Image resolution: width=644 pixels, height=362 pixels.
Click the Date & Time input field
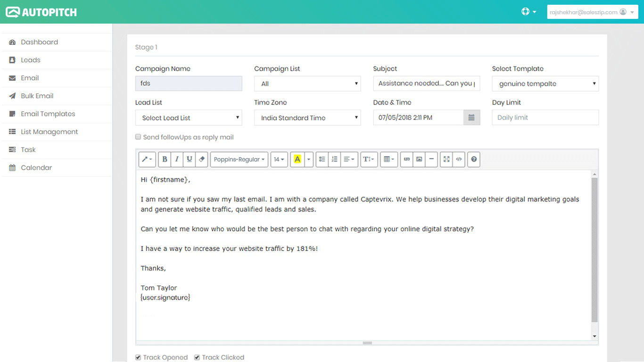[418, 117]
